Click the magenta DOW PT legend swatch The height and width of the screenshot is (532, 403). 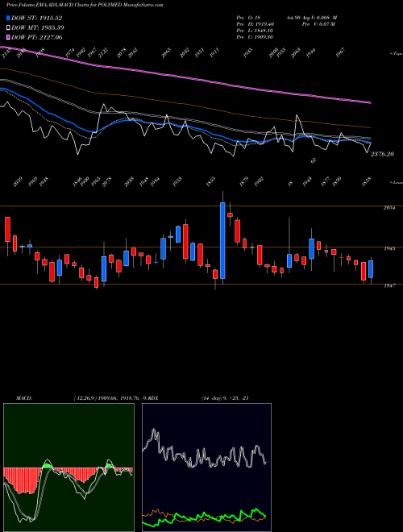[x=8, y=37]
